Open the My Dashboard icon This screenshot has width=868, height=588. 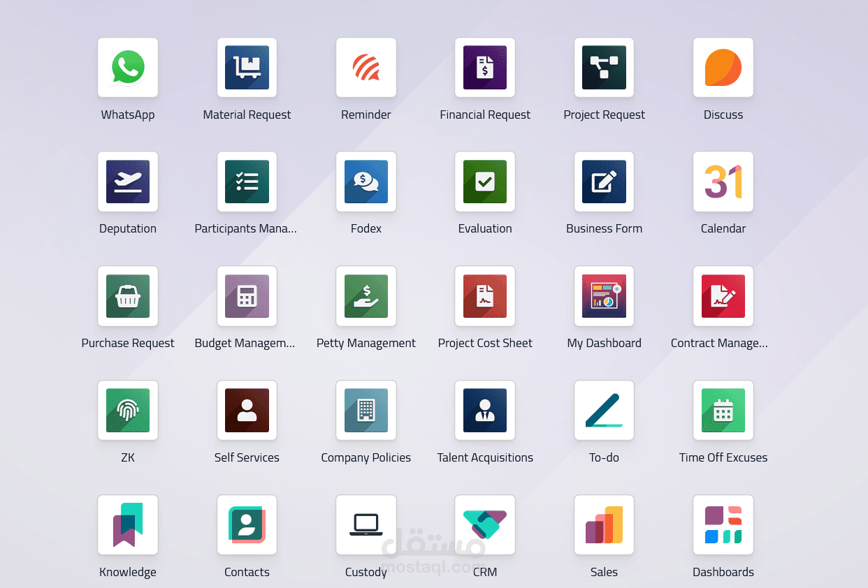604,296
